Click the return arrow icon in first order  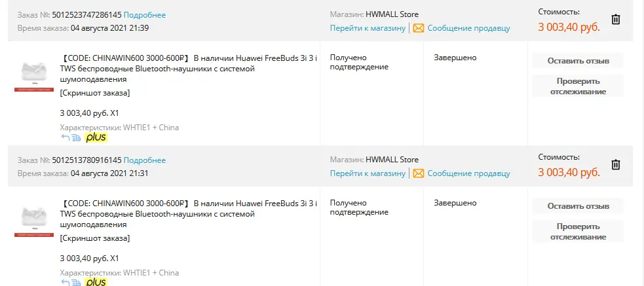click(x=66, y=138)
